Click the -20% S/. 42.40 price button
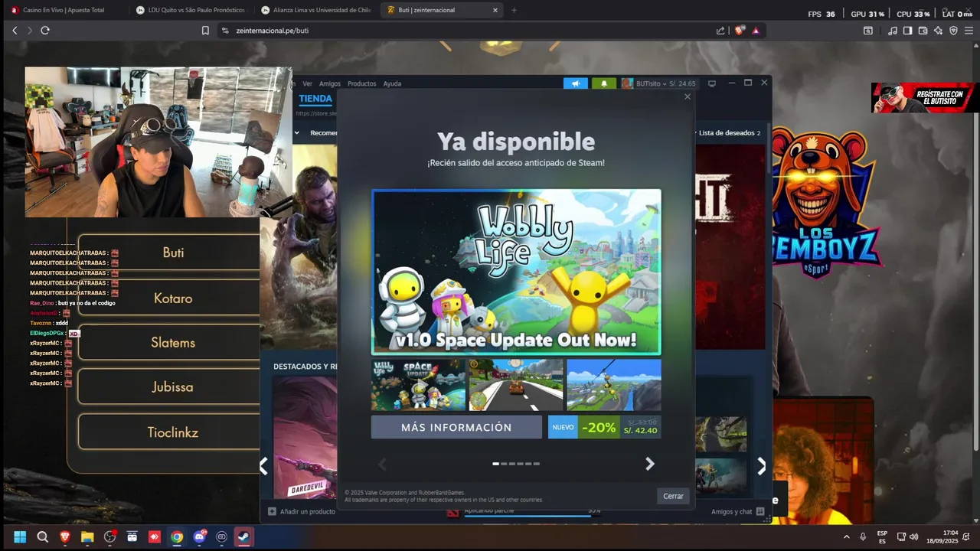Viewport: 980px width, 551px height. (x=604, y=427)
